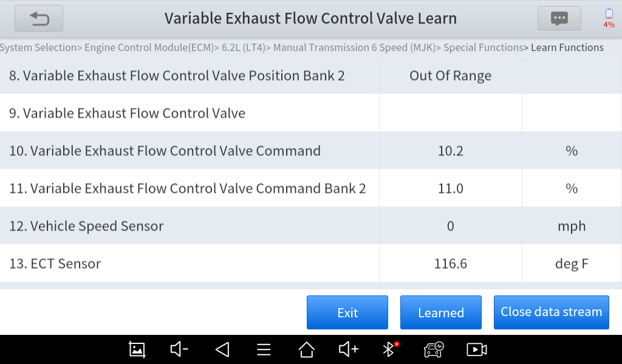Raise volume using the volume up icon
Image resolution: width=622 pixels, height=364 pixels.
tap(349, 349)
